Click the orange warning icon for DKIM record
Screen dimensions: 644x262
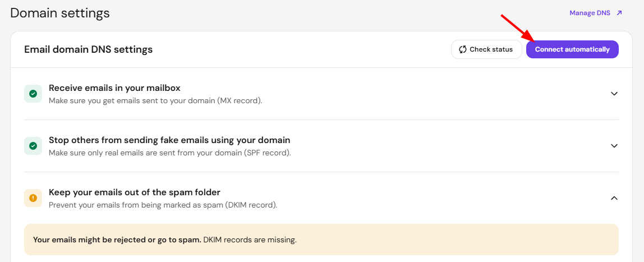pos(33,198)
